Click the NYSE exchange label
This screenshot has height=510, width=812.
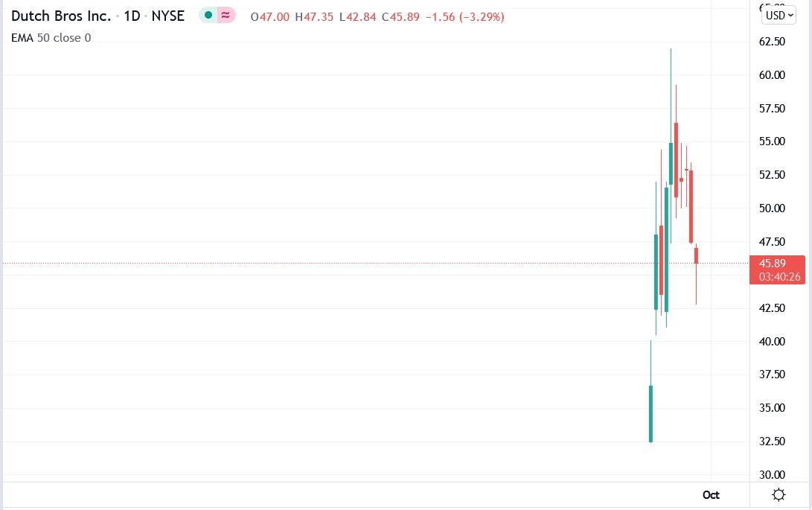[x=167, y=16]
